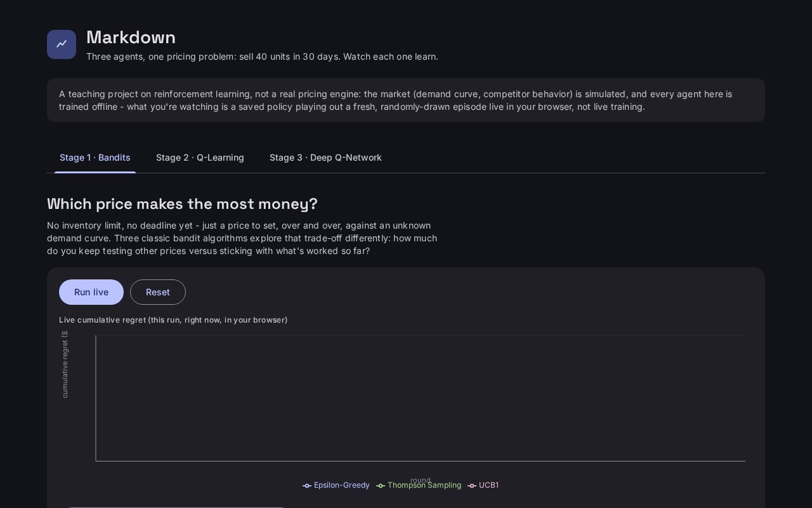
Task: Toggle Epsilon-Greedy series in chart legend
Action: [336, 485]
